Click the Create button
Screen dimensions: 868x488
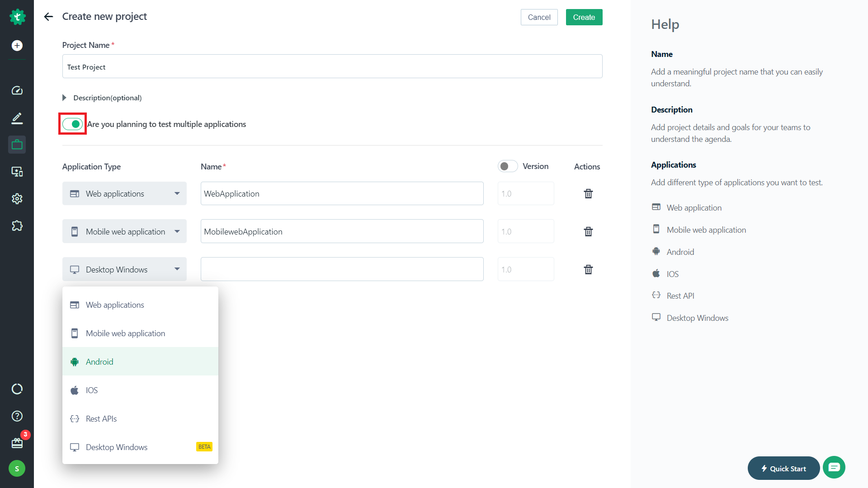pyautogui.click(x=584, y=17)
